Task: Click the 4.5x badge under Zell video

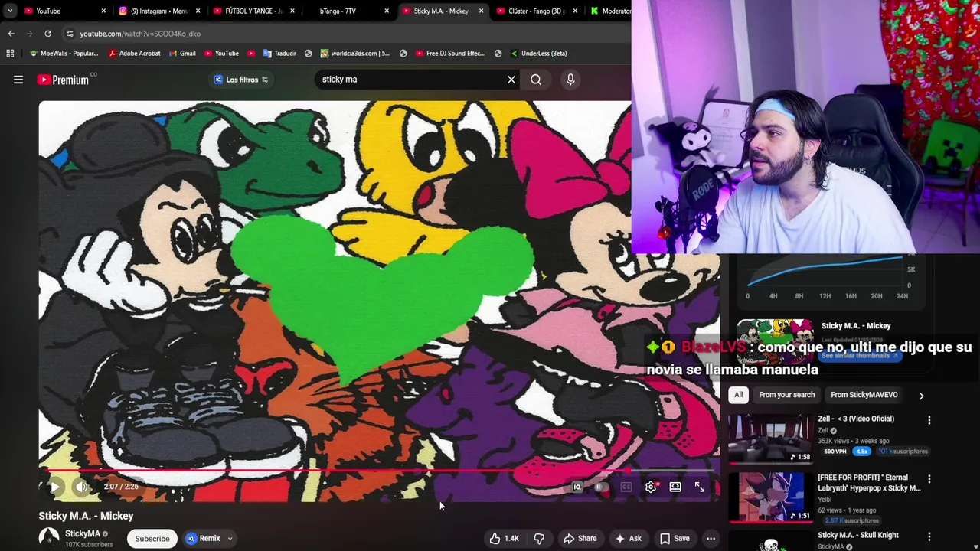Action: 862,452
